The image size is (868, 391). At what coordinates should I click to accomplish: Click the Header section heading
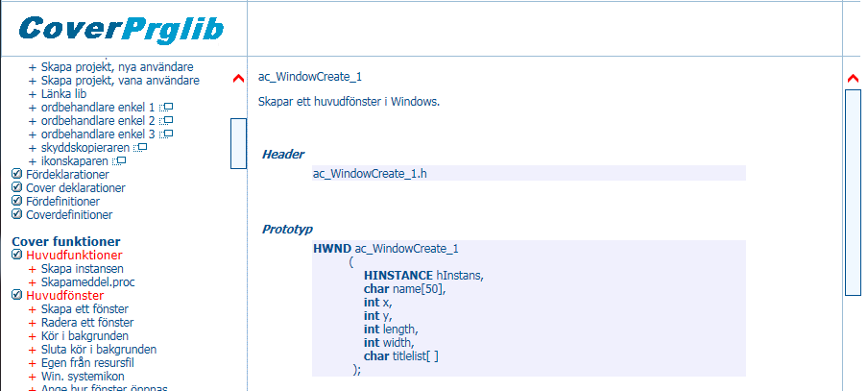[283, 154]
